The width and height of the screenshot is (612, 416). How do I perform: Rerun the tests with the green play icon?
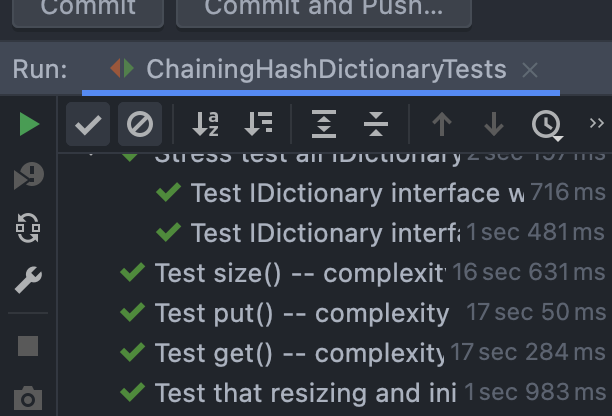click(28, 125)
